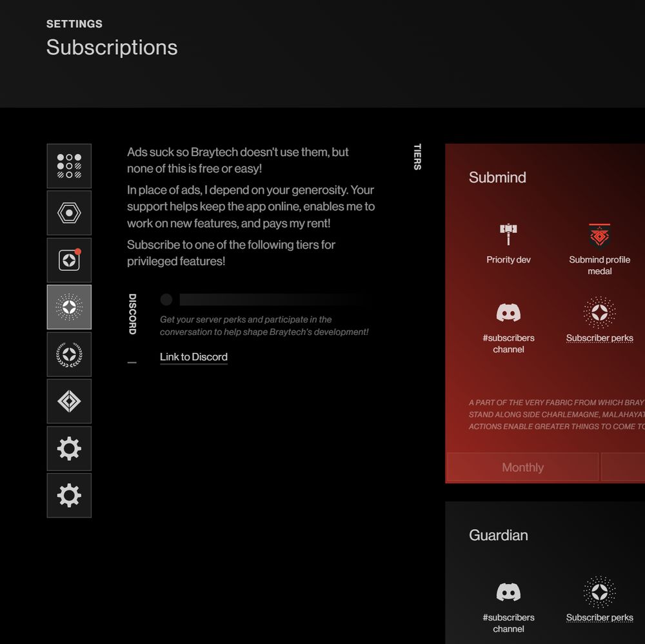Click the Submind profile medal icon
The image size is (645, 644).
[x=599, y=236]
